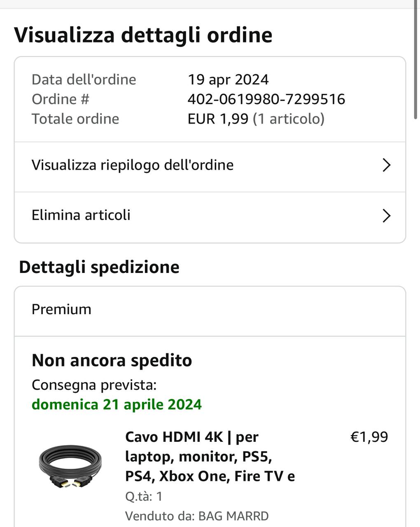
Task: Click the Premium shipping label
Action: coord(61,309)
